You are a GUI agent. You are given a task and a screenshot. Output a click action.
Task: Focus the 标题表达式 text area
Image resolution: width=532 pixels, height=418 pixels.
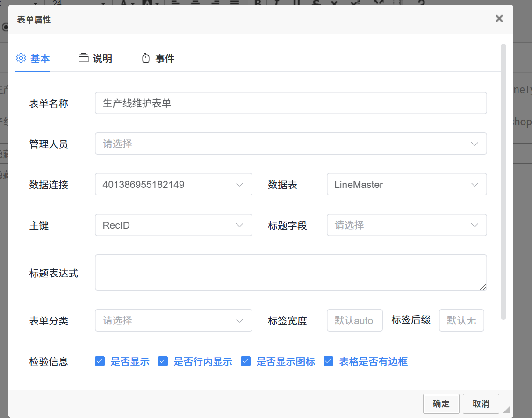(290, 273)
